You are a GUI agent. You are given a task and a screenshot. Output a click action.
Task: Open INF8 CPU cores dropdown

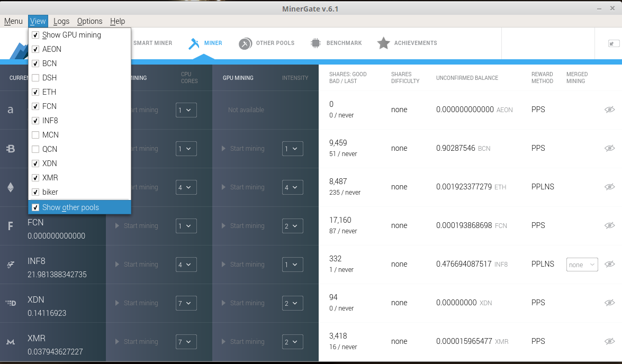coord(186,265)
